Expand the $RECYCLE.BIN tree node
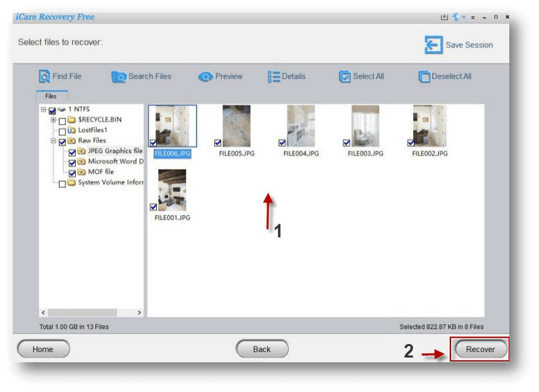 [53, 120]
